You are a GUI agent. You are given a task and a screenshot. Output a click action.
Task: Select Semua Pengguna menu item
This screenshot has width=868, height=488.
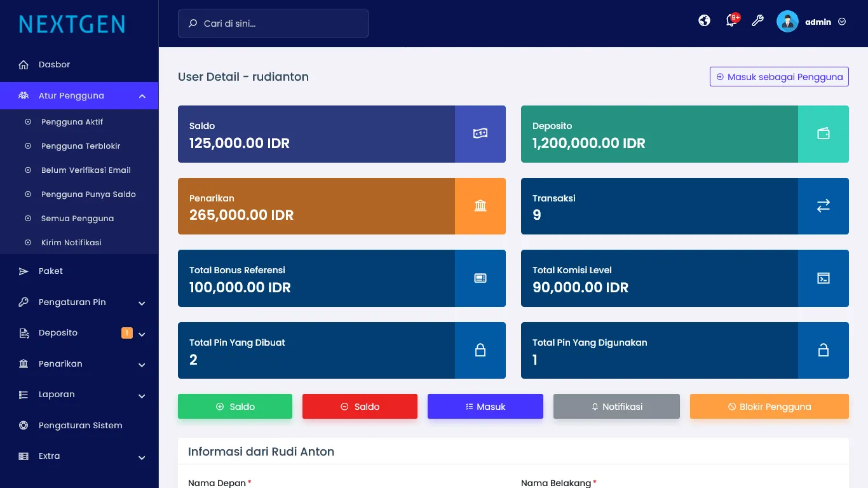point(78,218)
